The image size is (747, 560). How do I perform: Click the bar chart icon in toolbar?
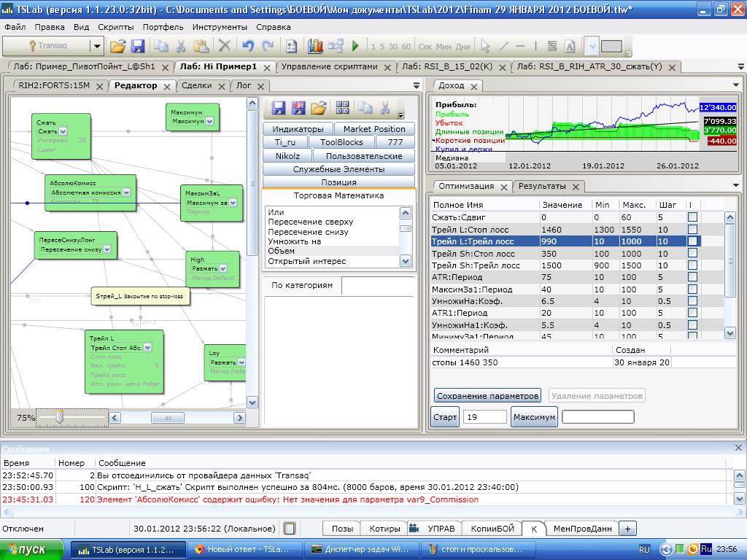315,46
